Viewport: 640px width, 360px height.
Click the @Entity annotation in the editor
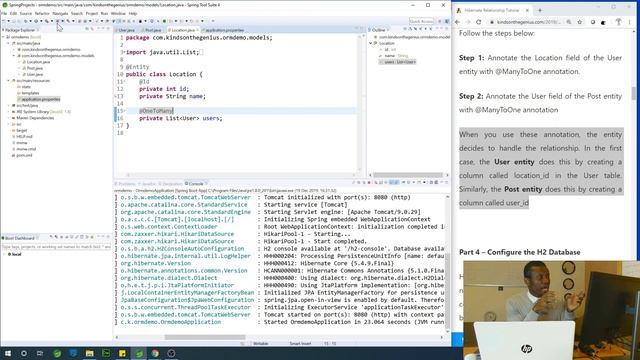(138, 67)
